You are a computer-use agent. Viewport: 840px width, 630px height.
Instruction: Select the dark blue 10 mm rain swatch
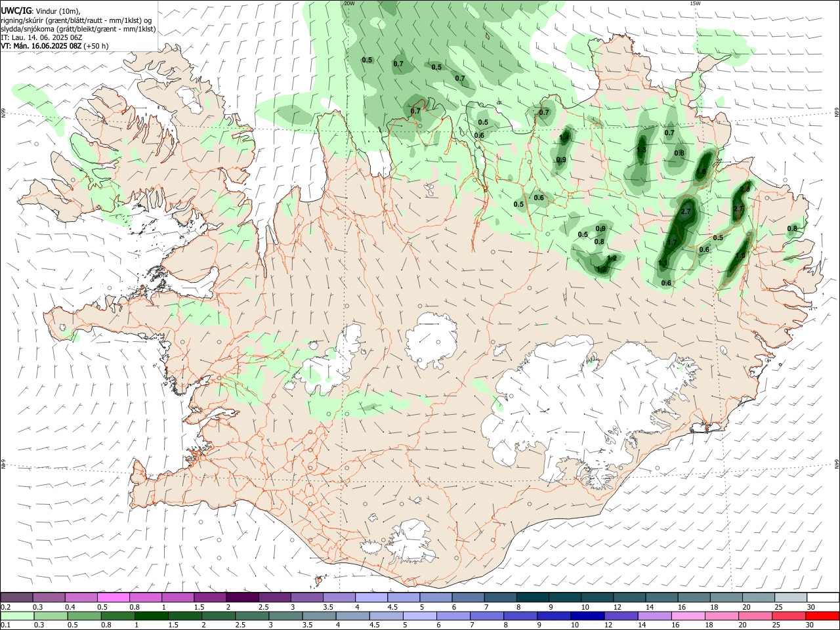(587, 616)
